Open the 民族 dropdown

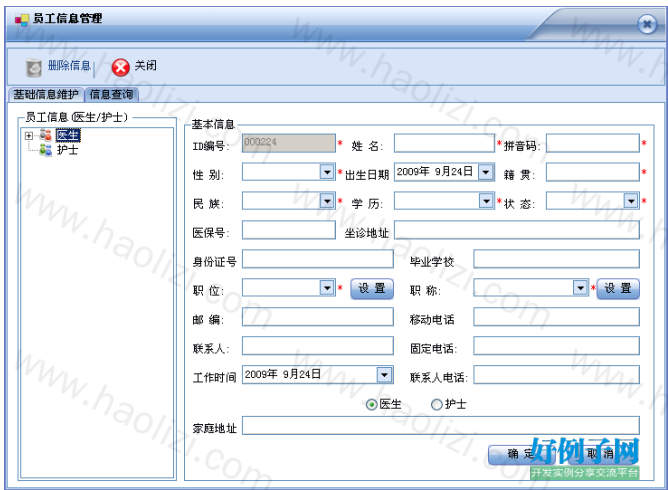click(327, 201)
